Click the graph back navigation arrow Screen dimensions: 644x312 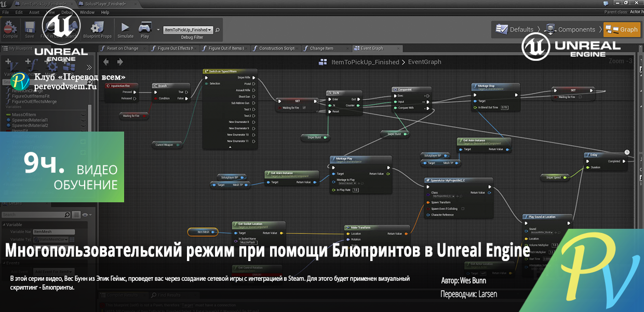coord(106,62)
